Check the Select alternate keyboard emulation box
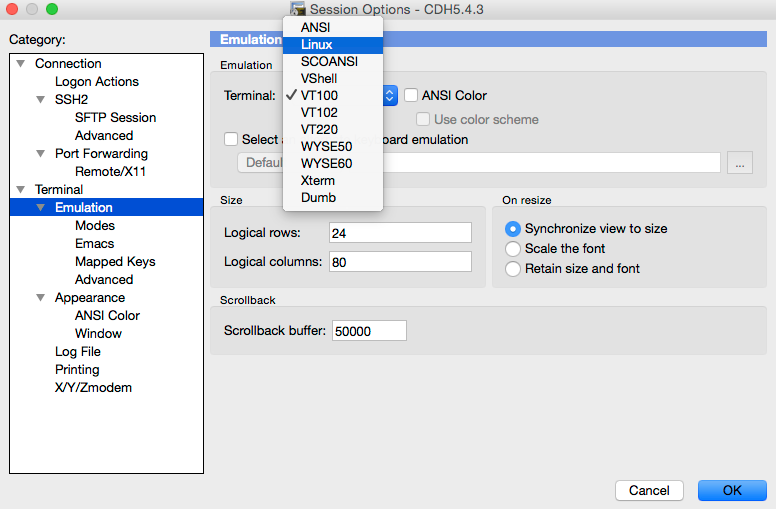Screen dimensions: 776x509 click(x=231, y=139)
